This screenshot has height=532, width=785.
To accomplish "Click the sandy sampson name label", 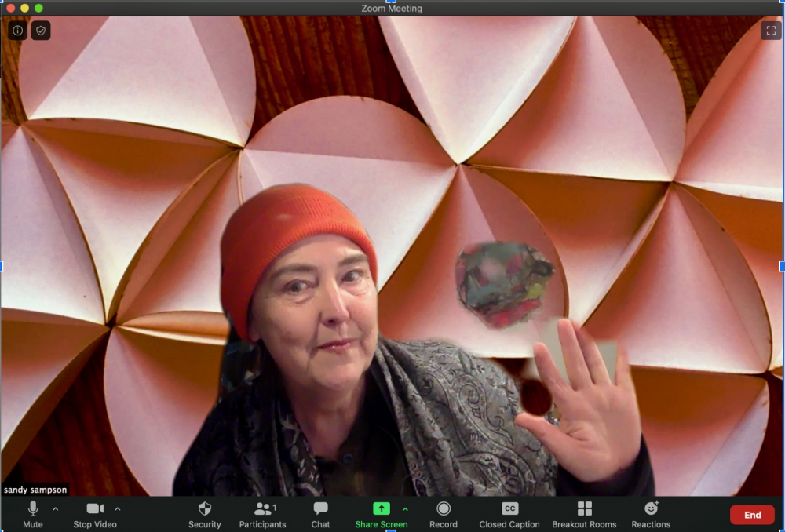I will pos(35,490).
